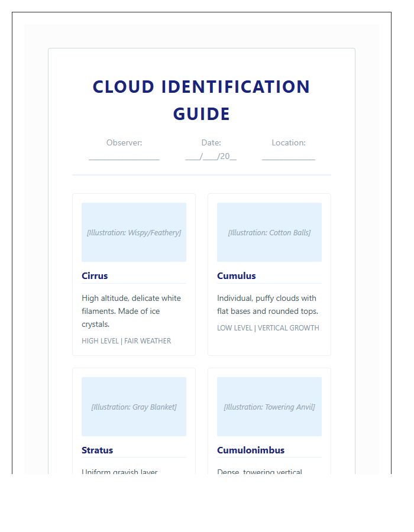Click the HIGH LEVEL | FAIR WEATHER tag
Screen dimensions: 414x532
[x=126, y=341]
